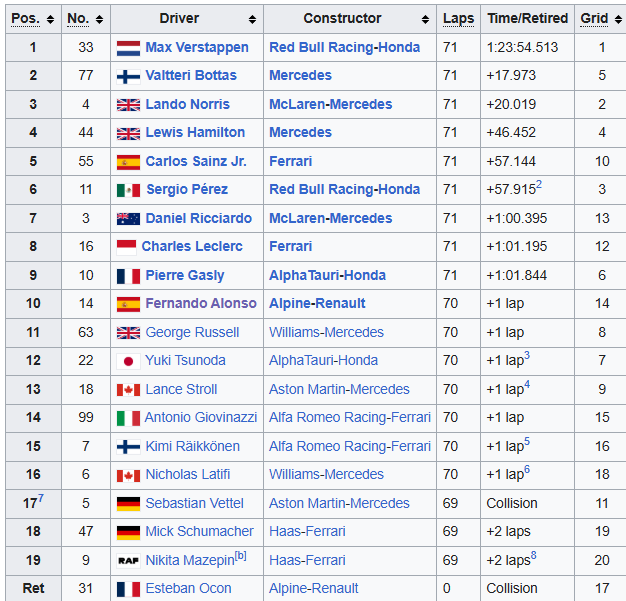Open Lando Norris driver link

click(x=187, y=104)
